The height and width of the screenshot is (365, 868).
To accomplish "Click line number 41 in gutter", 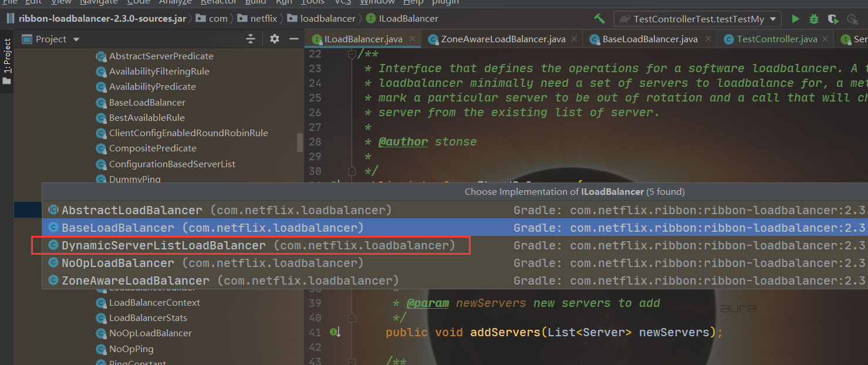I will pyautogui.click(x=315, y=333).
